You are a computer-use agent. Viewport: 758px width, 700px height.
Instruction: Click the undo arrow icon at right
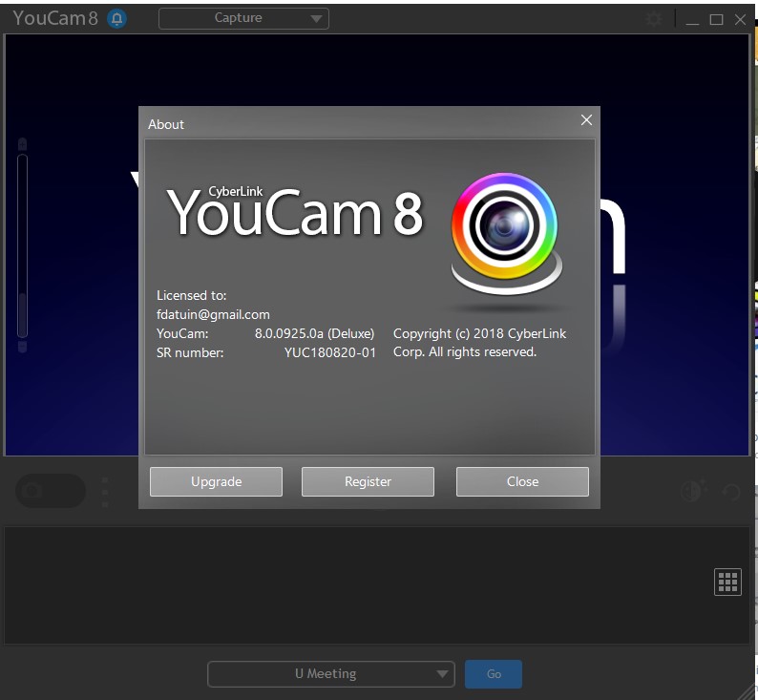(731, 492)
